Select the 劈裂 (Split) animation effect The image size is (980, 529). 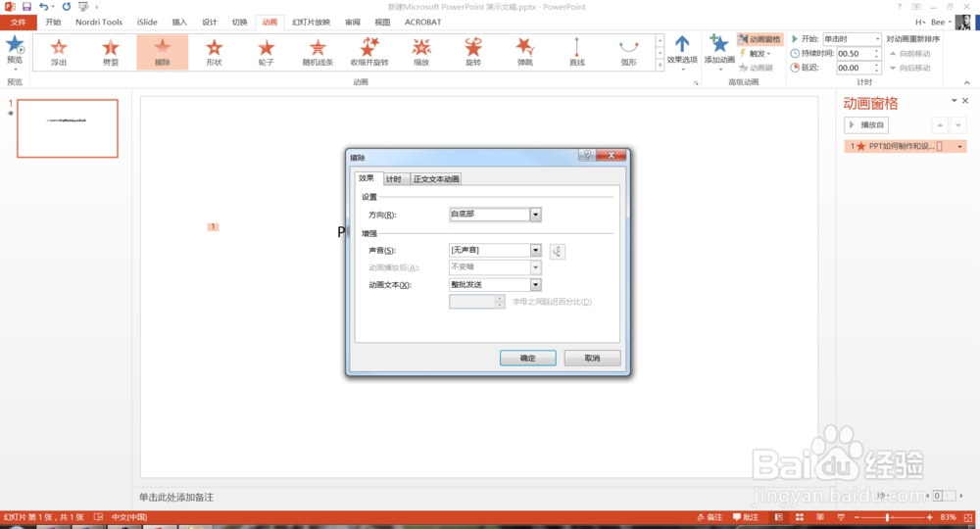click(x=111, y=52)
